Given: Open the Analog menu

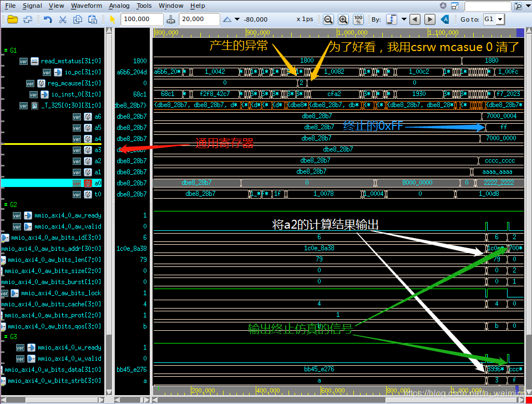Looking at the screenshot, I should [119, 6].
